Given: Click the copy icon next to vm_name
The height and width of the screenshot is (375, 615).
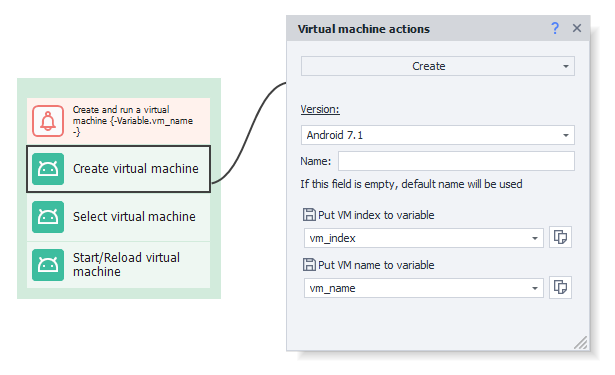Looking at the screenshot, I should point(560,288).
